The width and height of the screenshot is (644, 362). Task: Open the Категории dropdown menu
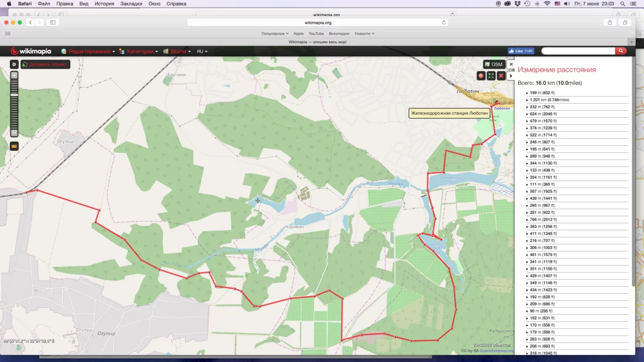tap(139, 51)
